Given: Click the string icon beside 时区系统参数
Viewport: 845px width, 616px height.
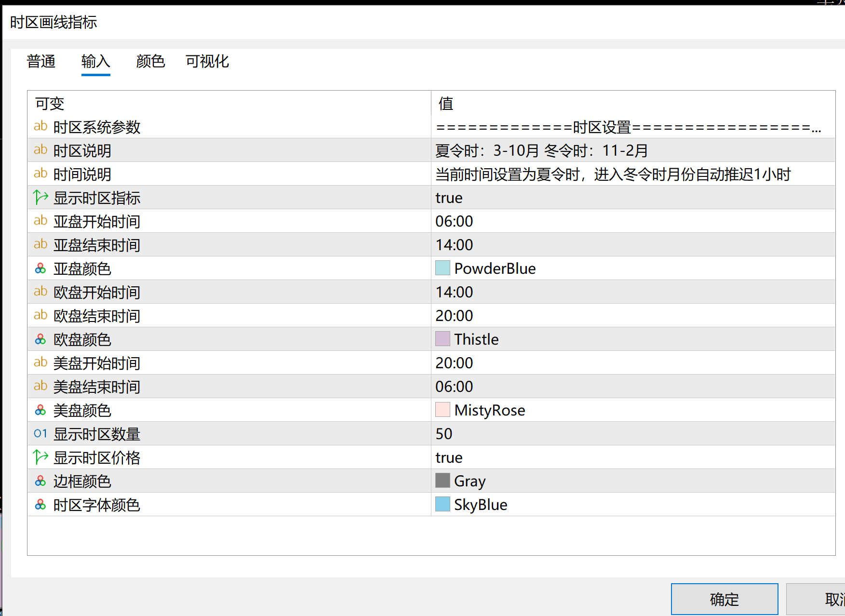Looking at the screenshot, I should (x=40, y=126).
